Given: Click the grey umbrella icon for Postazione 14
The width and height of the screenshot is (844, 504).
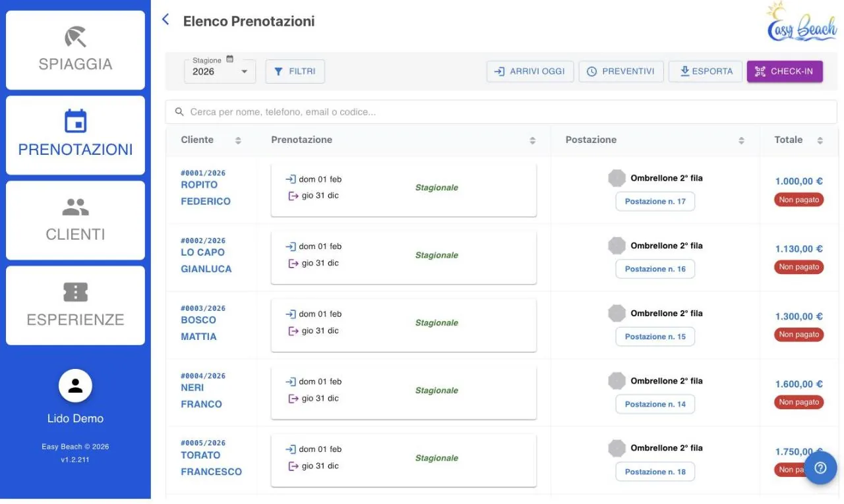Looking at the screenshot, I should (617, 381).
